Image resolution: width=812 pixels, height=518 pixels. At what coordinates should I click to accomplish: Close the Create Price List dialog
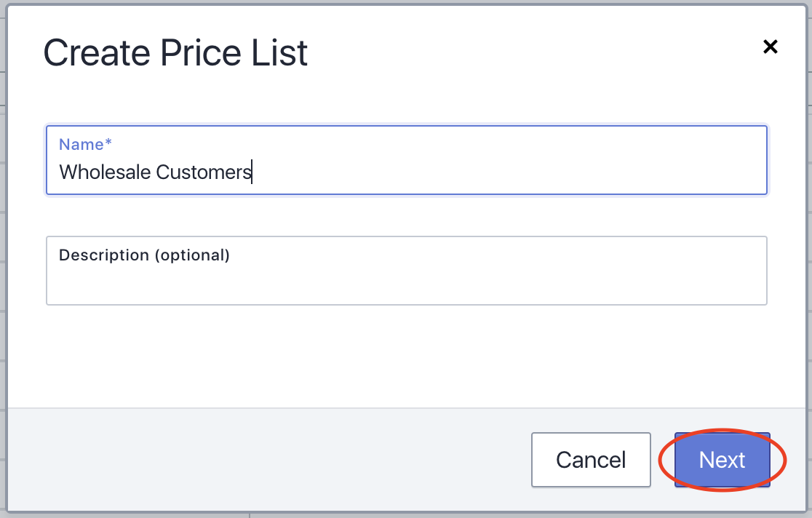pos(770,47)
